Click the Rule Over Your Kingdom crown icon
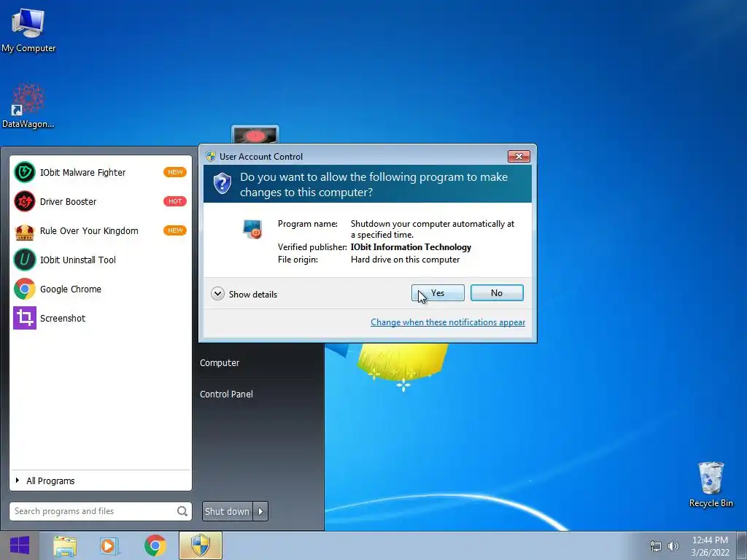 click(24, 231)
